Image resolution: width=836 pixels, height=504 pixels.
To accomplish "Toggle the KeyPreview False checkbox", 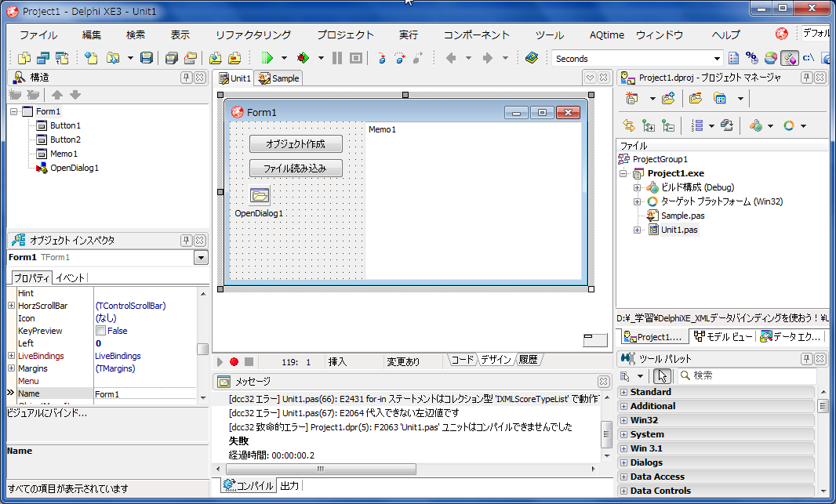I will [100, 331].
